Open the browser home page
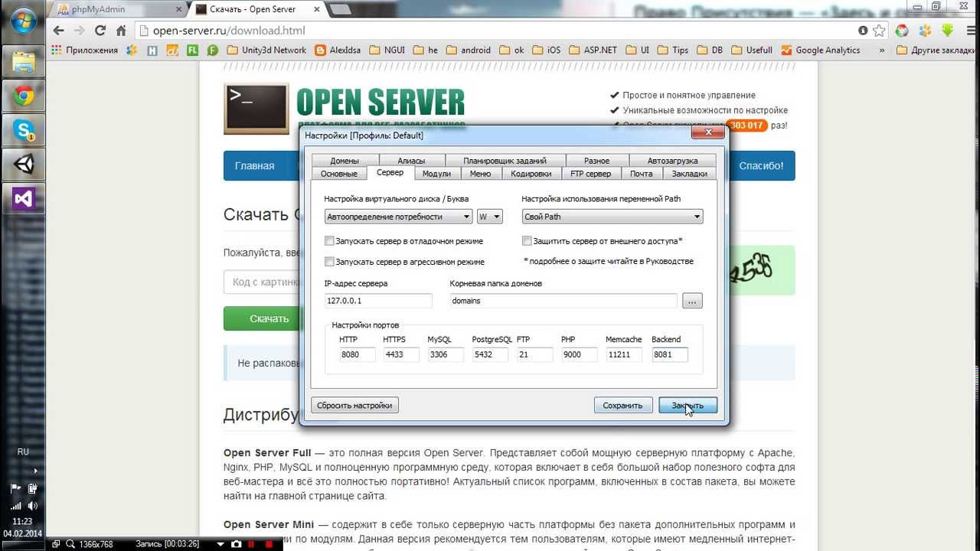 click(x=120, y=31)
